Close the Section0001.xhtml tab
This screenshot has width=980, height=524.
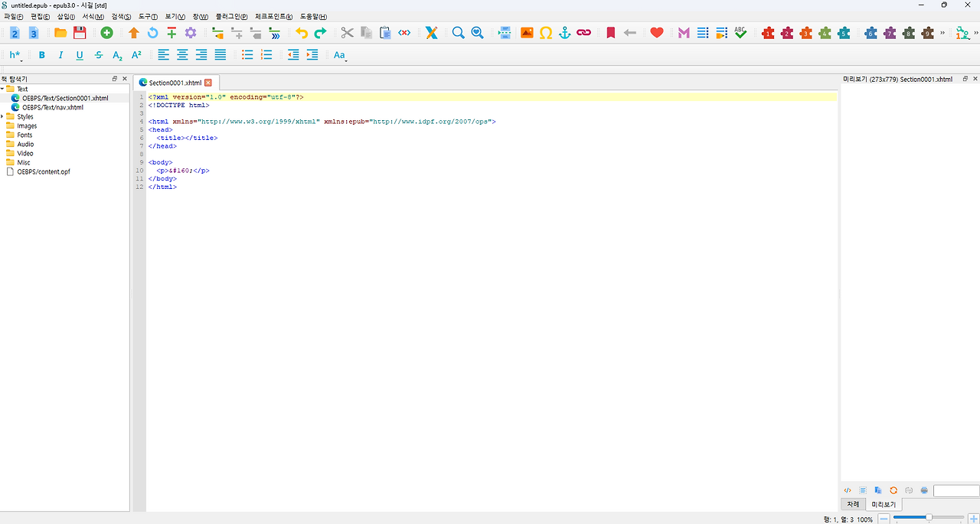[207, 83]
